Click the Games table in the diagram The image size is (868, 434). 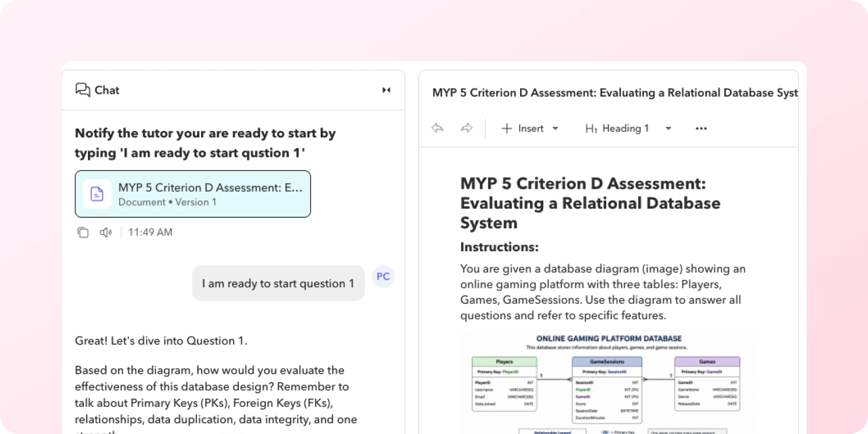coord(707,383)
